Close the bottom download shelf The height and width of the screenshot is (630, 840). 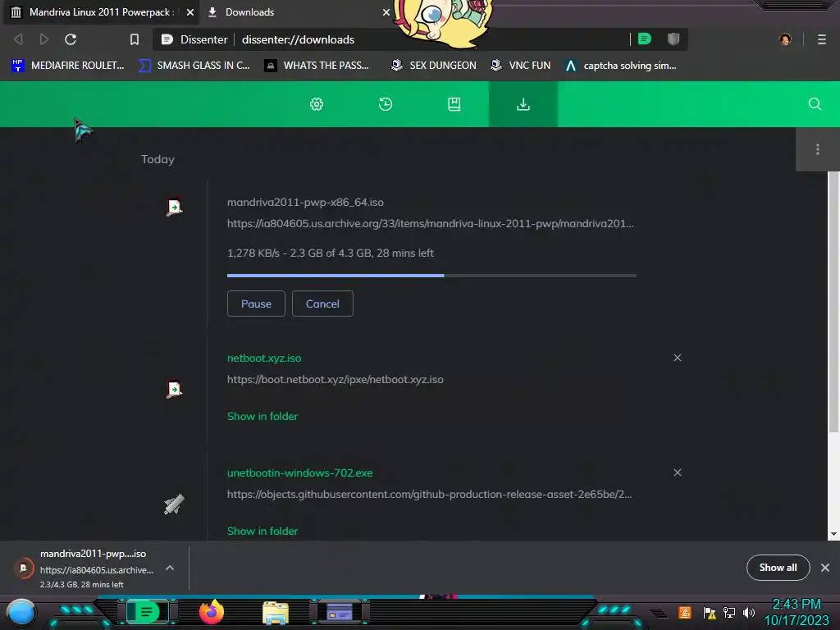(825, 568)
